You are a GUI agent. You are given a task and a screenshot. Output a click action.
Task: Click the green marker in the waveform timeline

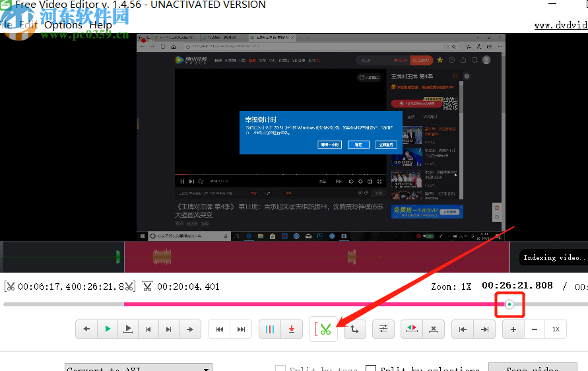tap(117, 257)
